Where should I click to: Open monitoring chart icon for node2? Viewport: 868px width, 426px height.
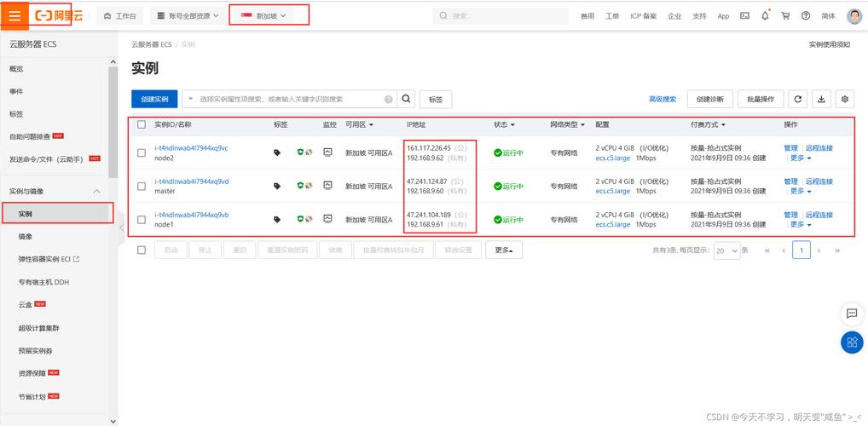point(327,153)
